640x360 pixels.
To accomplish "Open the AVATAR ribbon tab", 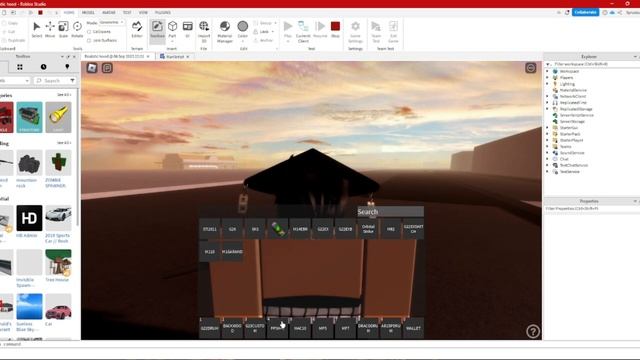I will click(109, 13).
